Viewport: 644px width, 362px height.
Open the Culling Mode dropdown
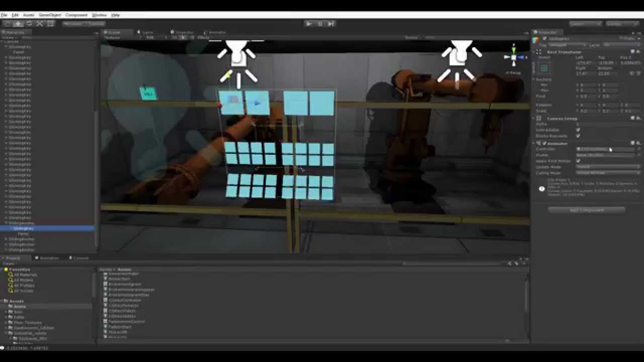click(x=608, y=173)
